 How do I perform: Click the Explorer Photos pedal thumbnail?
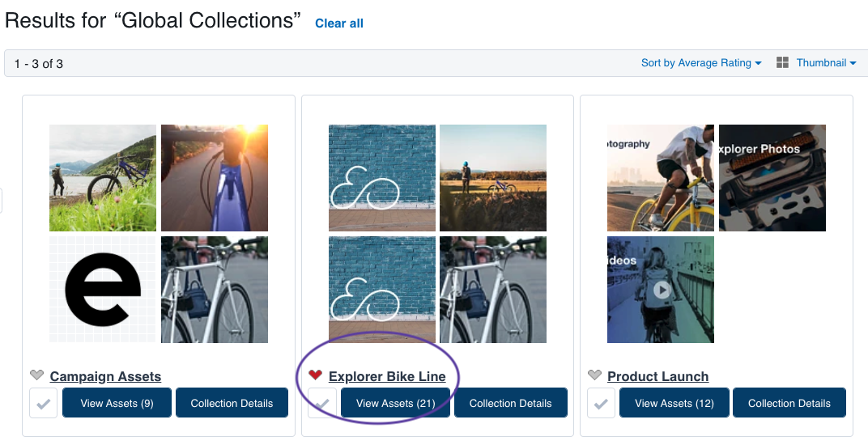772,178
